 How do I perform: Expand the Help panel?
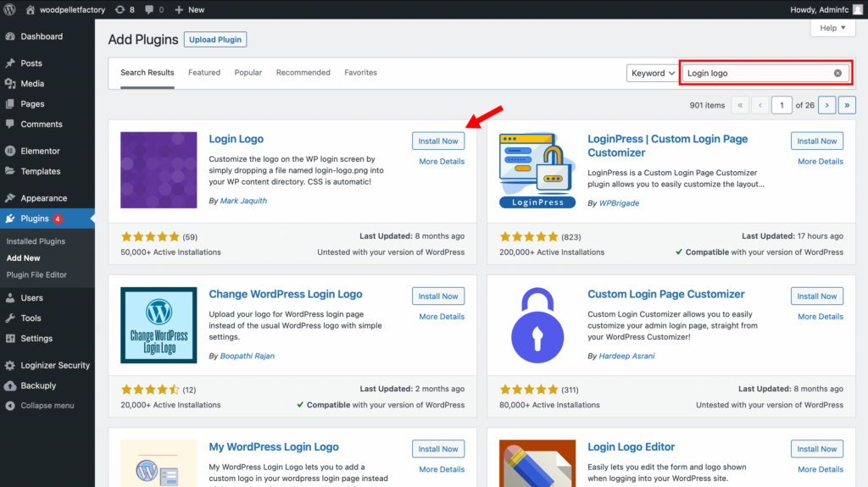click(x=832, y=28)
